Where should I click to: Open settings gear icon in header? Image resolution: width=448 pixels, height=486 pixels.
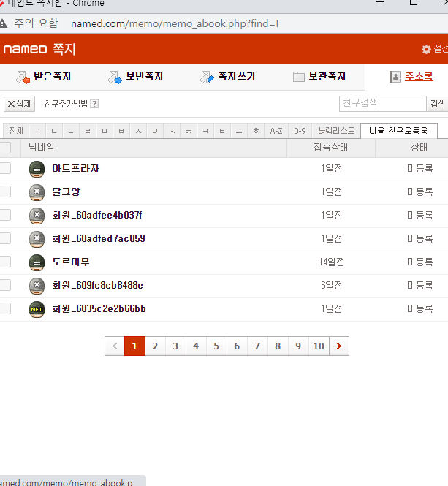point(426,49)
